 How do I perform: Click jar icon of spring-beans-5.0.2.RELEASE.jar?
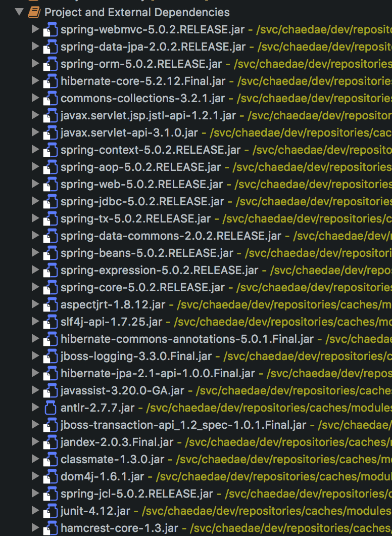(51, 253)
